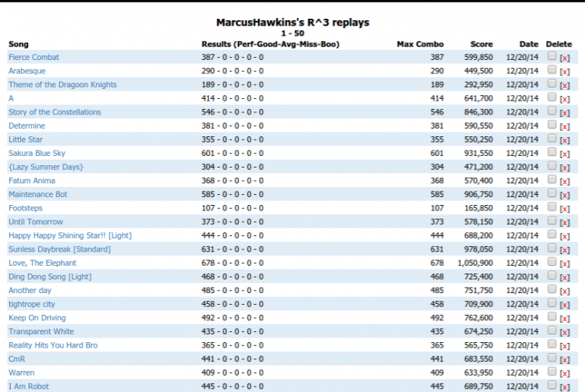This screenshot has height=392, width=585.
Task: Click the {Lazy Summer Days} song link
Action: click(46, 167)
